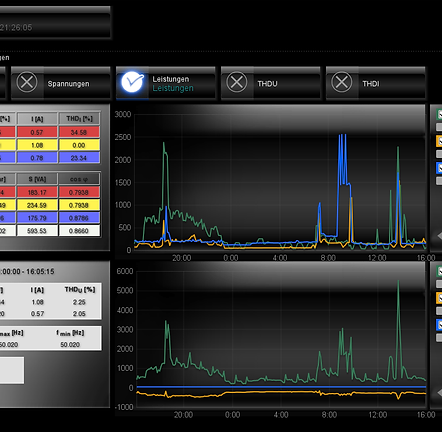Click the upper power chart plot area
The image size is (442, 432).
point(280,182)
